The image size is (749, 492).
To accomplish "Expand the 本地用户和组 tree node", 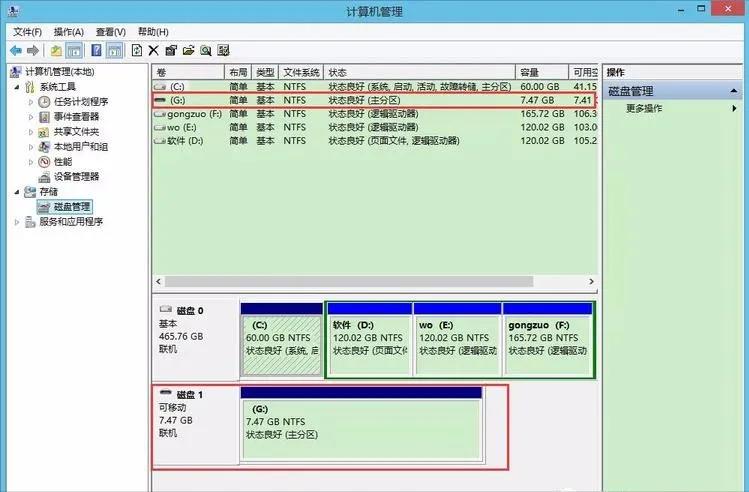I will click(x=31, y=147).
